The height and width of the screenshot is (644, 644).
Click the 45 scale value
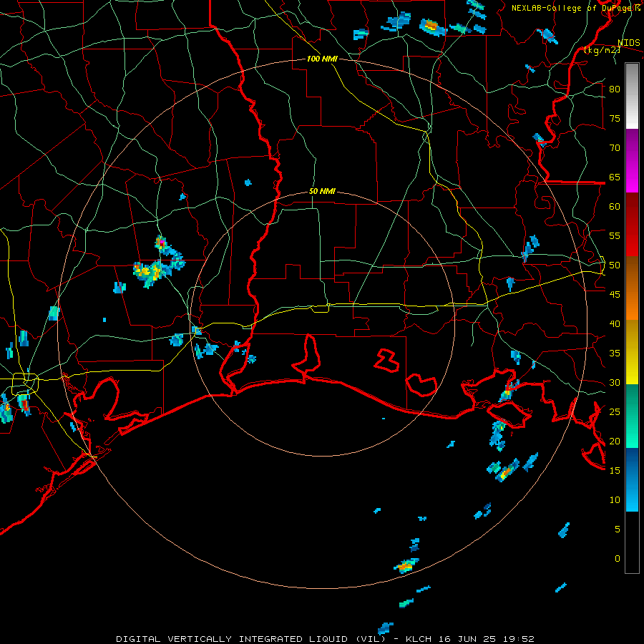pyautogui.click(x=615, y=295)
